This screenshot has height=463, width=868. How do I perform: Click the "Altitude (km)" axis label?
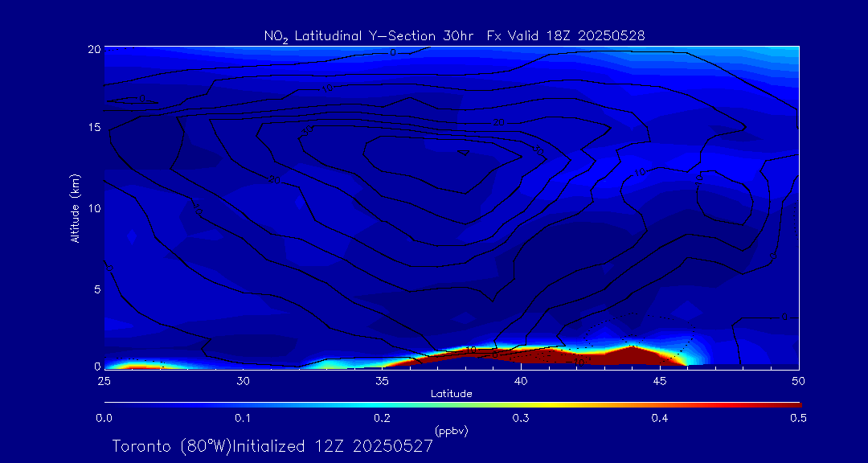tap(75, 209)
